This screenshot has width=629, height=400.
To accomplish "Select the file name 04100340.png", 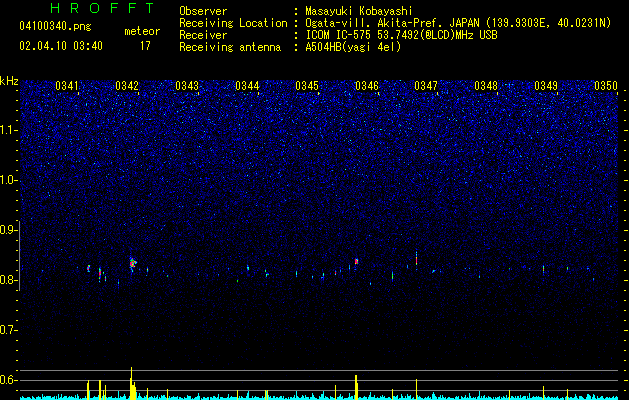I will (x=55, y=26).
